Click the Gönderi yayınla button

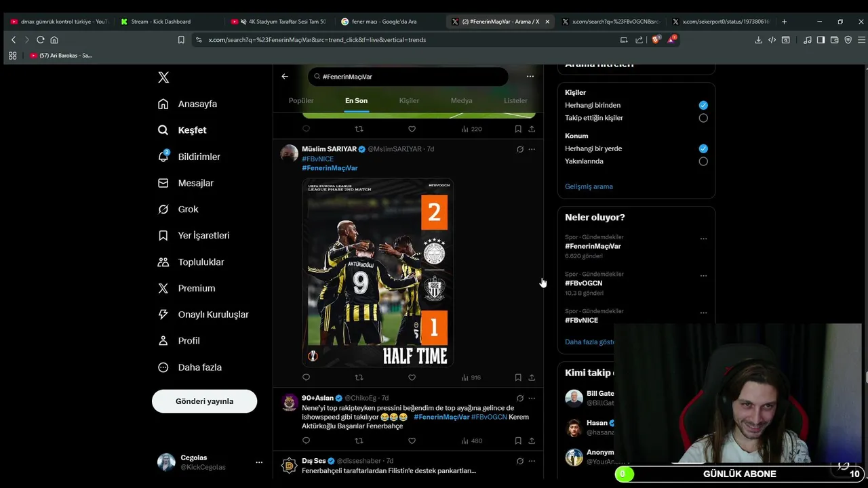tap(204, 401)
